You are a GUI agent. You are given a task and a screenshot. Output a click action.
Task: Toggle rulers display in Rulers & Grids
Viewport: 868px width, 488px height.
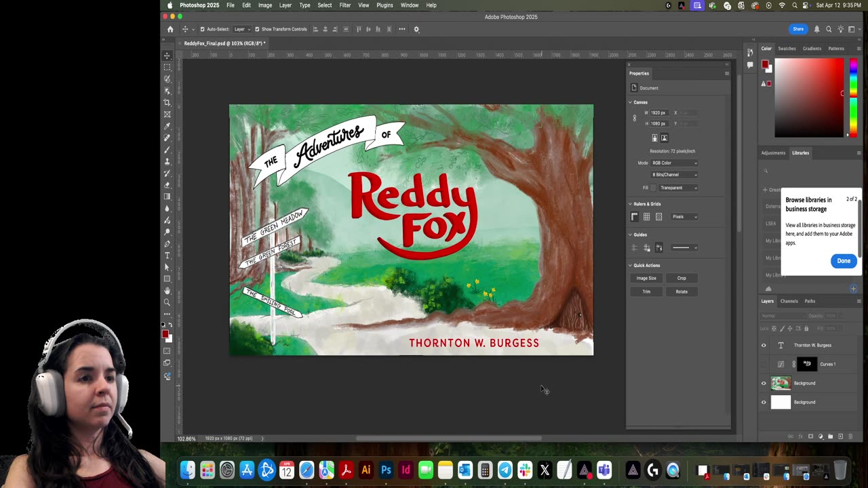635,217
